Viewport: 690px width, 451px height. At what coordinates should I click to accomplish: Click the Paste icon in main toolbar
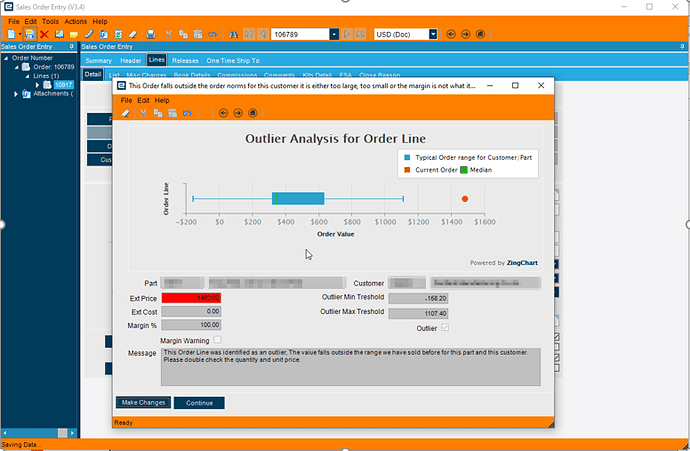(x=198, y=34)
